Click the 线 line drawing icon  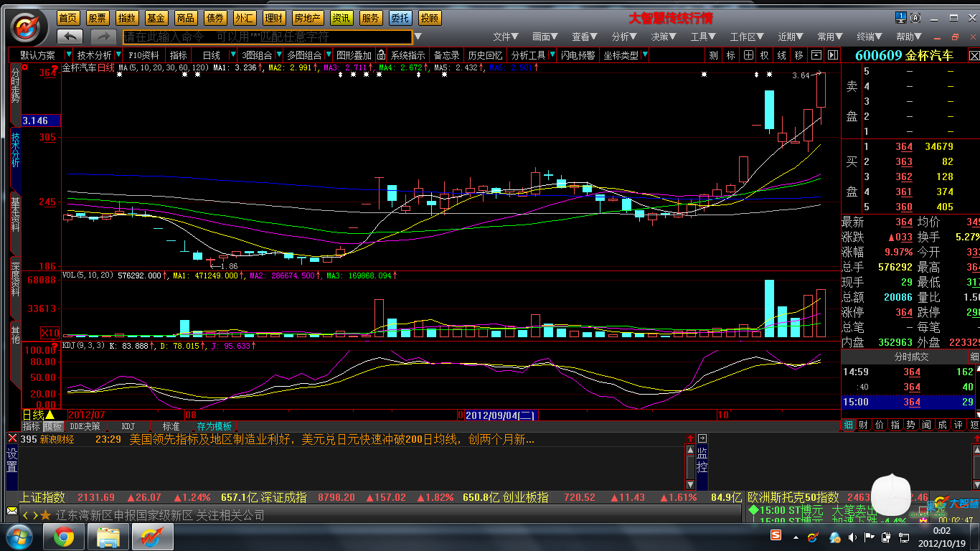coord(782,55)
